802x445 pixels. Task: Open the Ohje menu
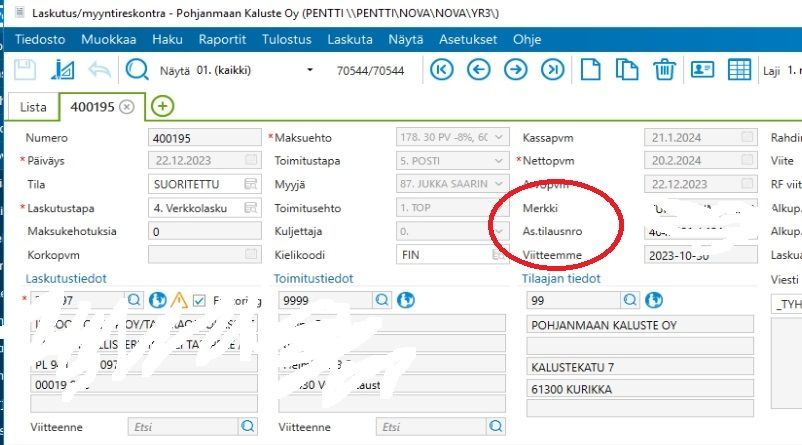click(527, 39)
